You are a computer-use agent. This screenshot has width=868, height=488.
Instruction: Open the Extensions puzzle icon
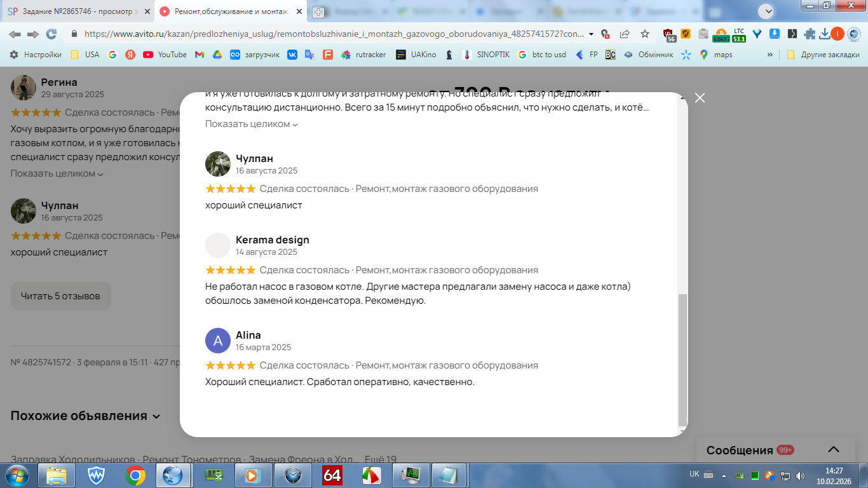[809, 34]
